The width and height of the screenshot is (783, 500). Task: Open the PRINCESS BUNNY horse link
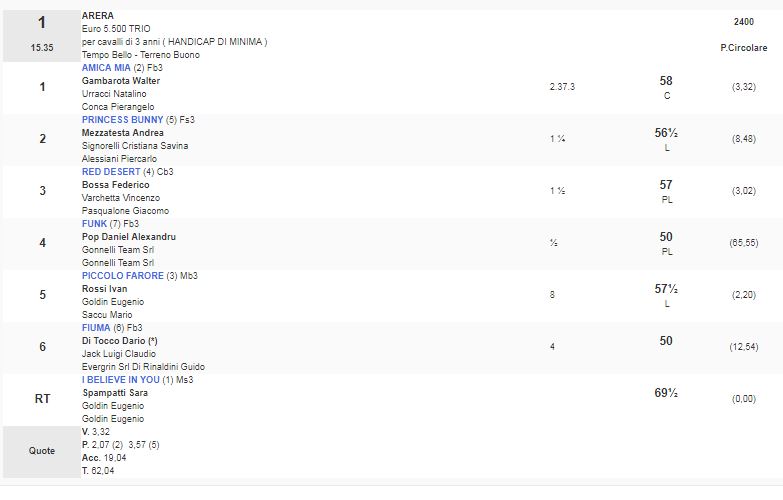coord(122,120)
